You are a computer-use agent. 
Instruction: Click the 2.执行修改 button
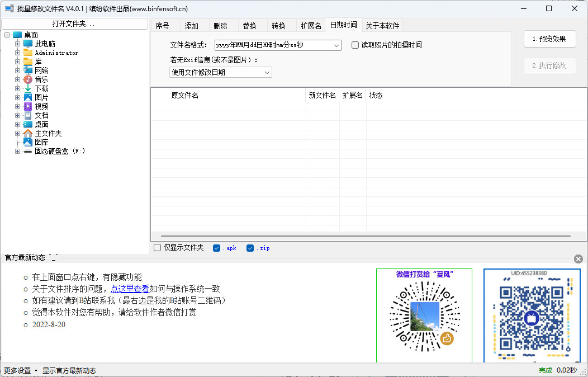(x=549, y=65)
